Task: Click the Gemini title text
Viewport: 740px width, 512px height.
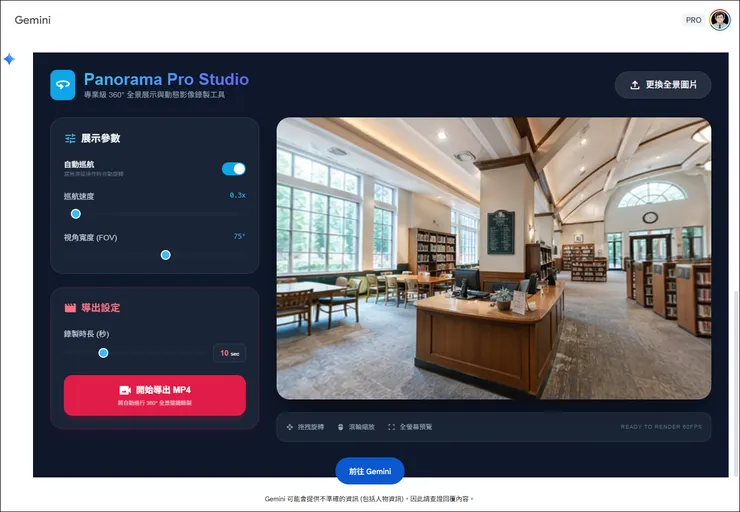Action: tap(33, 20)
